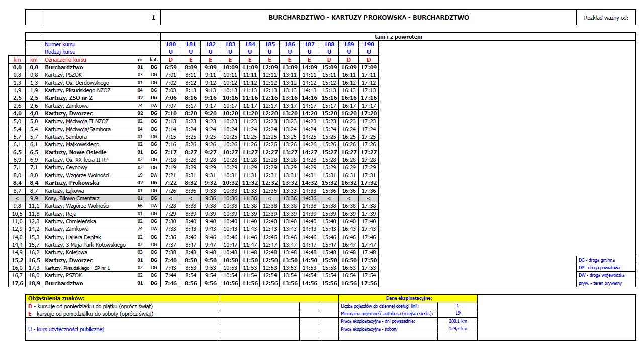
Task: Select course number 181
Action: click(x=191, y=44)
